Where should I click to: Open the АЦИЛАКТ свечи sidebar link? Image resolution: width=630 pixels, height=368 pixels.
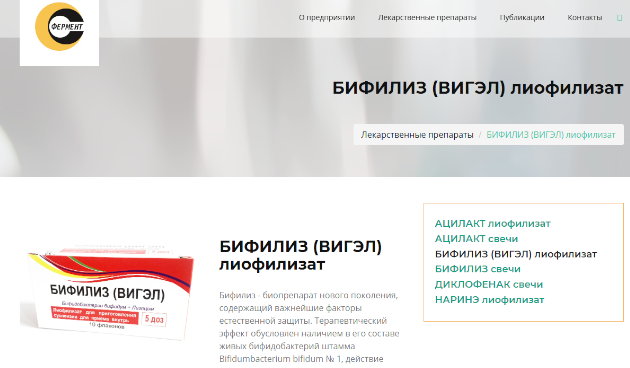click(476, 239)
